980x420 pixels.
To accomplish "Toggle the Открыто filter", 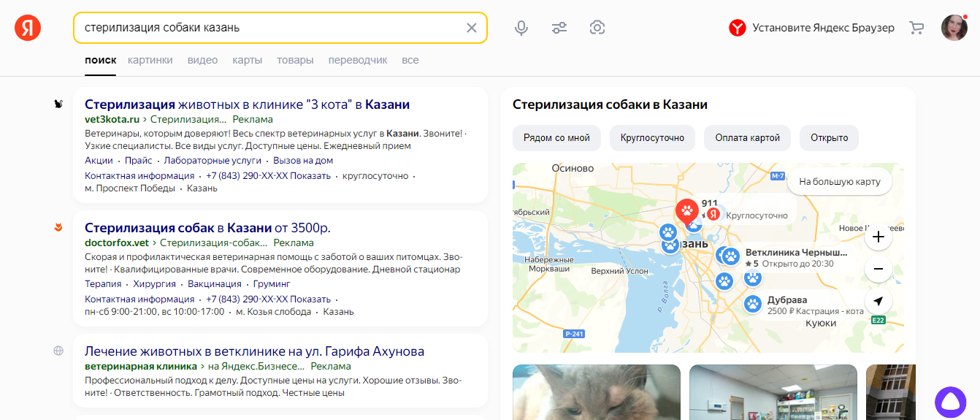I will [x=829, y=137].
